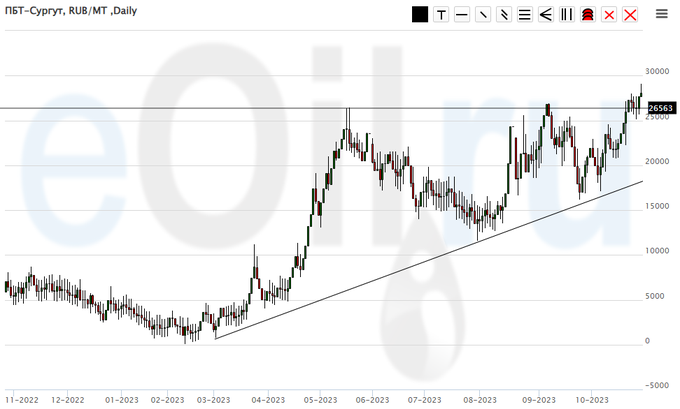This screenshot has height=409, width=680.
Task: Click the 10-2023 date axis label
Action: pyautogui.click(x=592, y=398)
